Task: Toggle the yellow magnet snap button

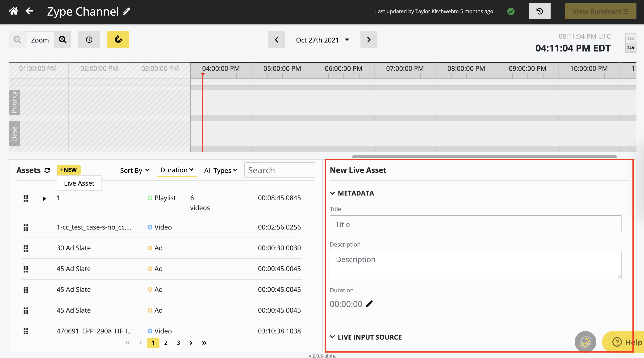Action: coord(118,40)
